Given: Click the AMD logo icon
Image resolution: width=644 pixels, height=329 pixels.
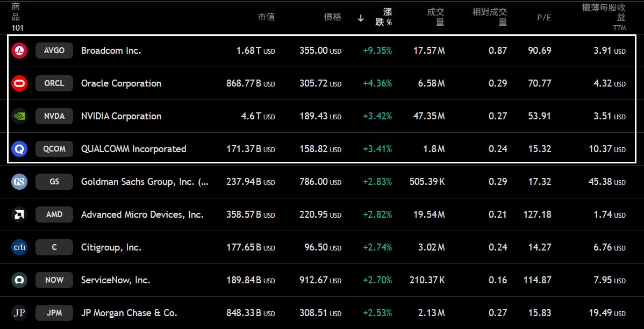Looking at the screenshot, I should click(19, 214).
